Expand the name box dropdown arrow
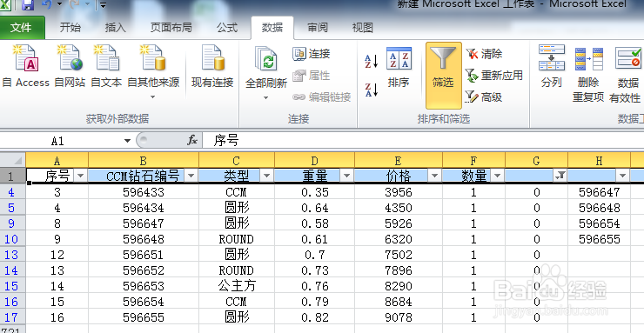644x333 pixels. 127,141
